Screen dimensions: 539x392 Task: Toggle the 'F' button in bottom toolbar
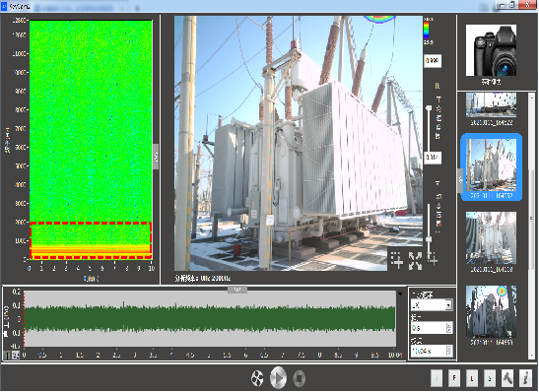(454, 378)
